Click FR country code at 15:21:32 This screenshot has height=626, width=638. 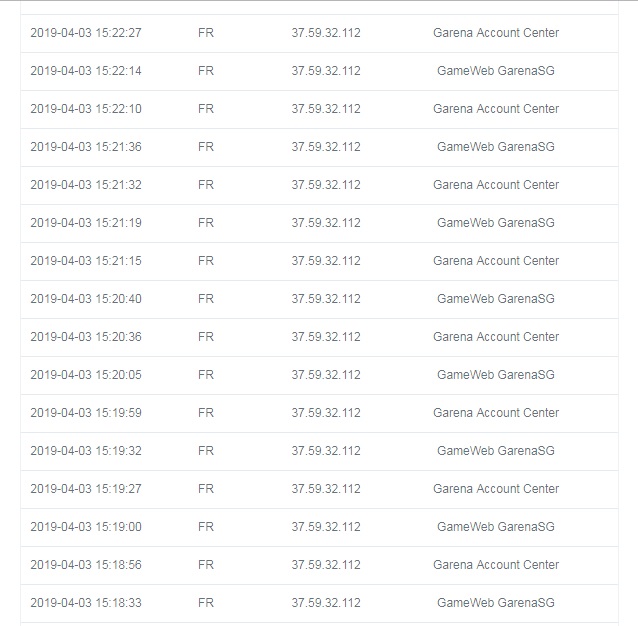click(206, 185)
